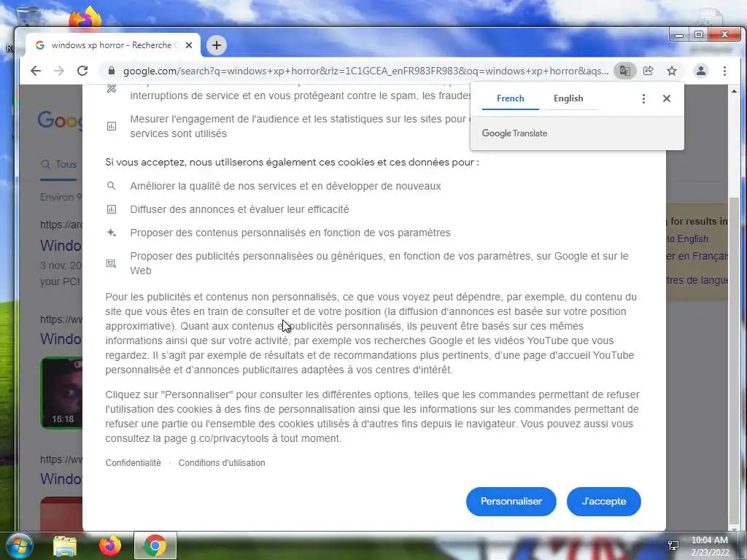747x560 pixels.
Task: Click the address bar URL
Action: (365, 71)
